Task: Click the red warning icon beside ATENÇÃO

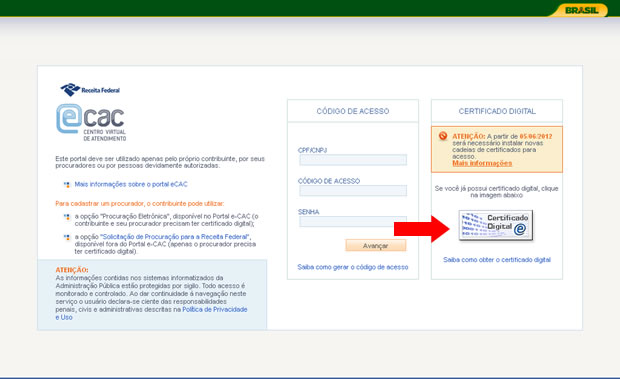Action: [443, 136]
